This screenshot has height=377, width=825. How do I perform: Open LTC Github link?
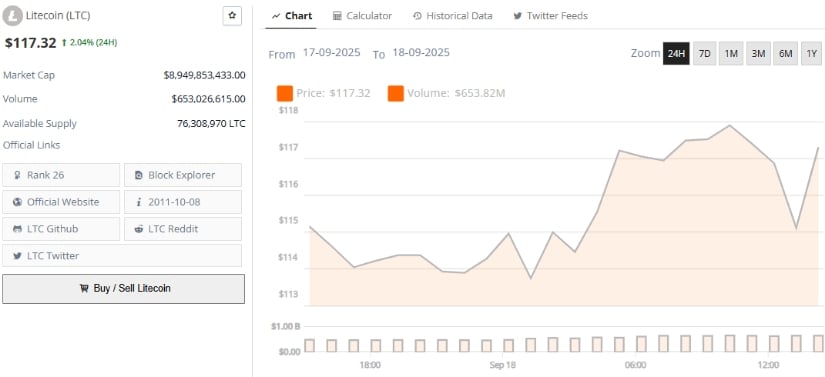(61, 229)
